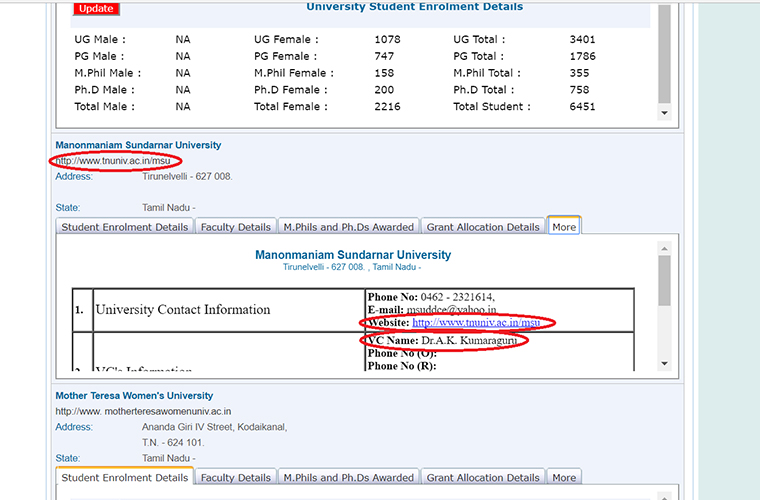The height and width of the screenshot is (500, 760).
Task: Click VC Name Dr.A.K. Kumaraguru text
Action: (x=442, y=341)
